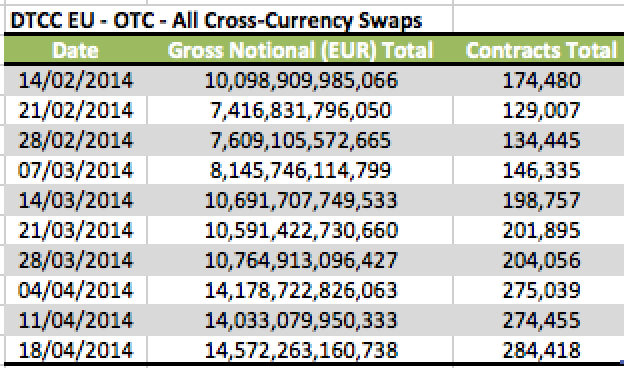The height and width of the screenshot is (368, 624).
Task: Select notional cell 10,591,422,730,660
Action: pos(301,230)
